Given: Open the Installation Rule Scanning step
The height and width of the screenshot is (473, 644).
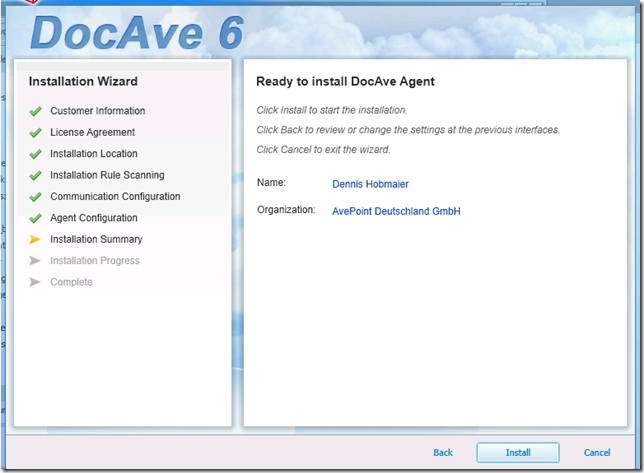Looking at the screenshot, I should pyautogui.click(x=107, y=175).
